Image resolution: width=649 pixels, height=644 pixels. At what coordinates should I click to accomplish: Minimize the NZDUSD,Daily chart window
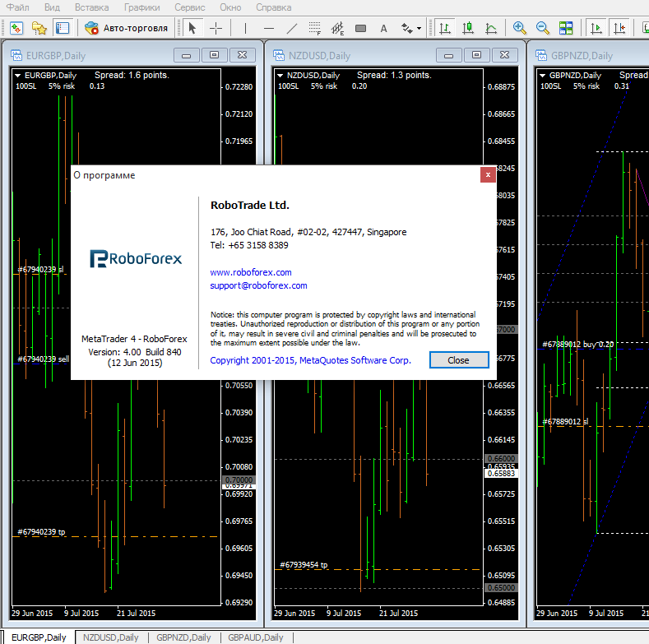(449, 55)
